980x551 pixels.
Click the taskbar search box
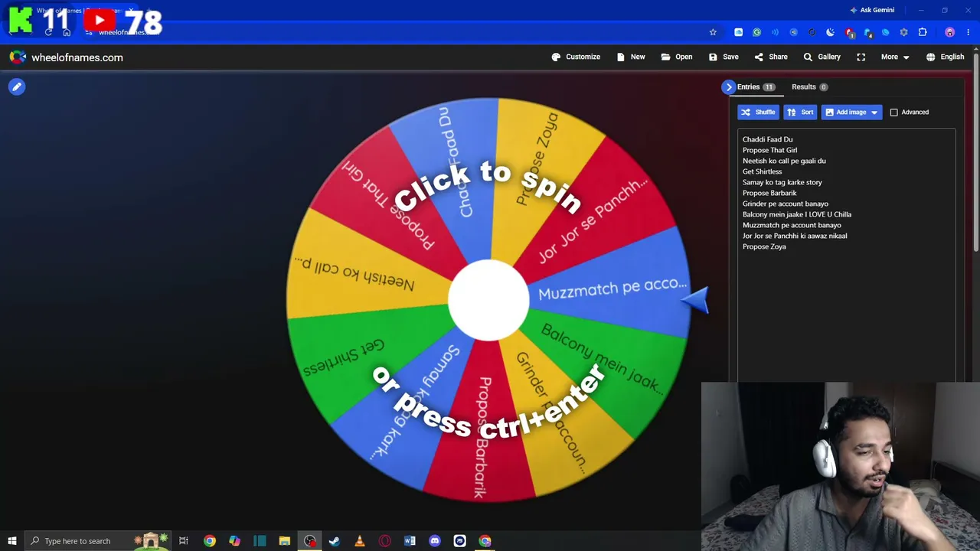[98, 541]
